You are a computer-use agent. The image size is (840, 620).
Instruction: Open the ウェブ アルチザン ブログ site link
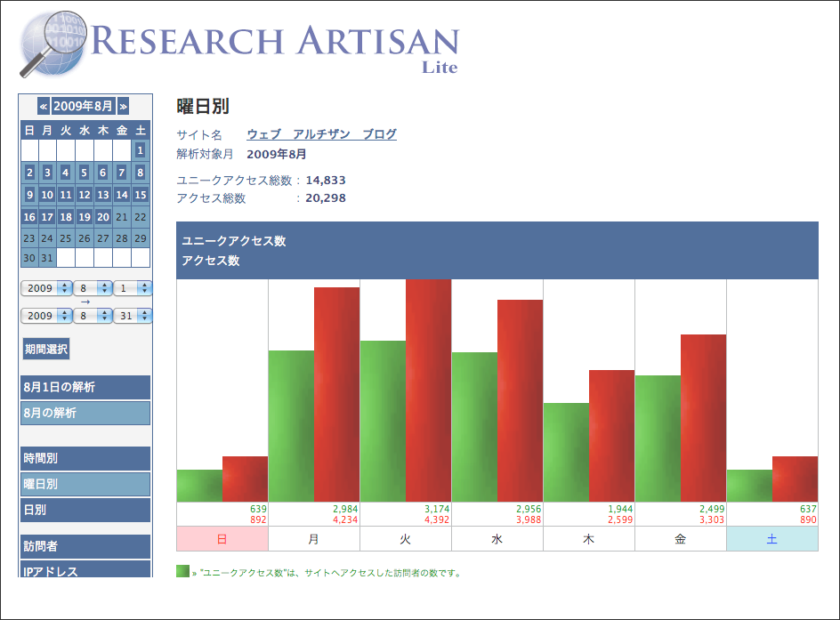click(322, 133)
